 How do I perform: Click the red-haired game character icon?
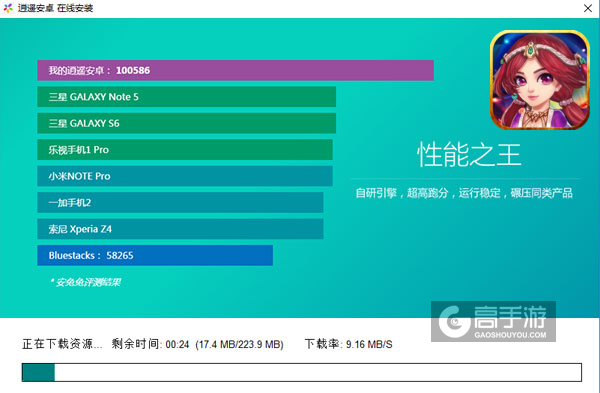tap(540, 80)
